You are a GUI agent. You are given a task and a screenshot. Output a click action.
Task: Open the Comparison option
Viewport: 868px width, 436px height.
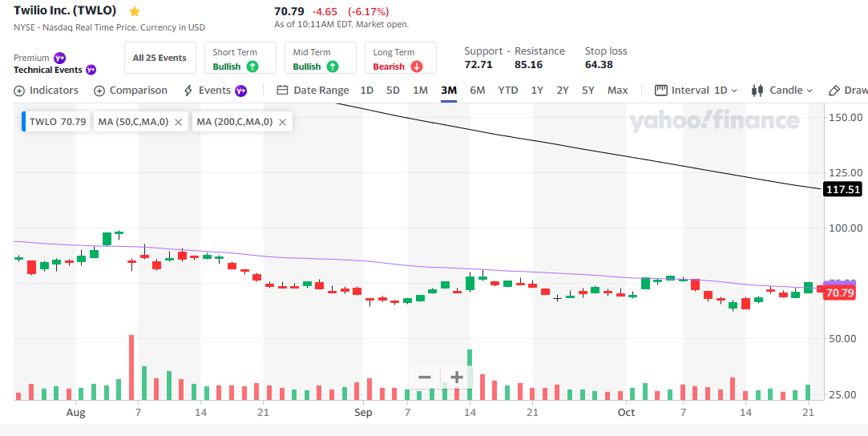[x=130, y=91]
